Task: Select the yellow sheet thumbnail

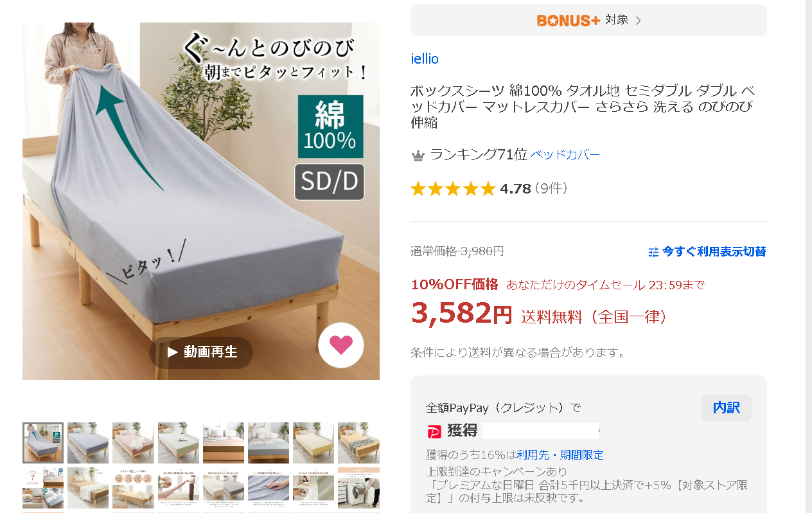Action: click(x=313, y=443)
